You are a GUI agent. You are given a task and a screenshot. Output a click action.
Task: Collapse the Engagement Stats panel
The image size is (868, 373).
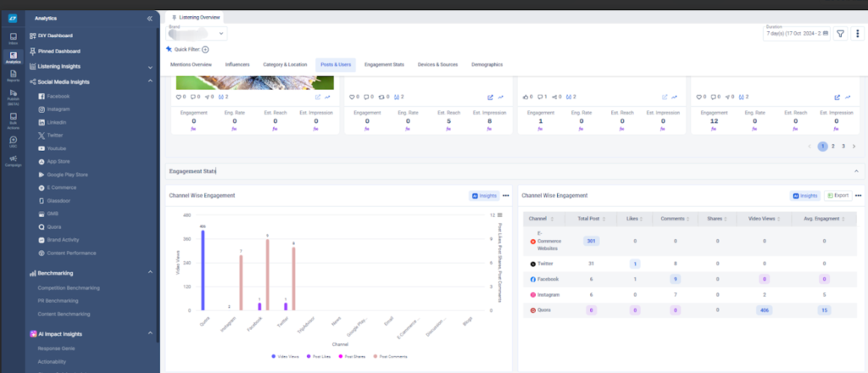click(x=856, y=171)
